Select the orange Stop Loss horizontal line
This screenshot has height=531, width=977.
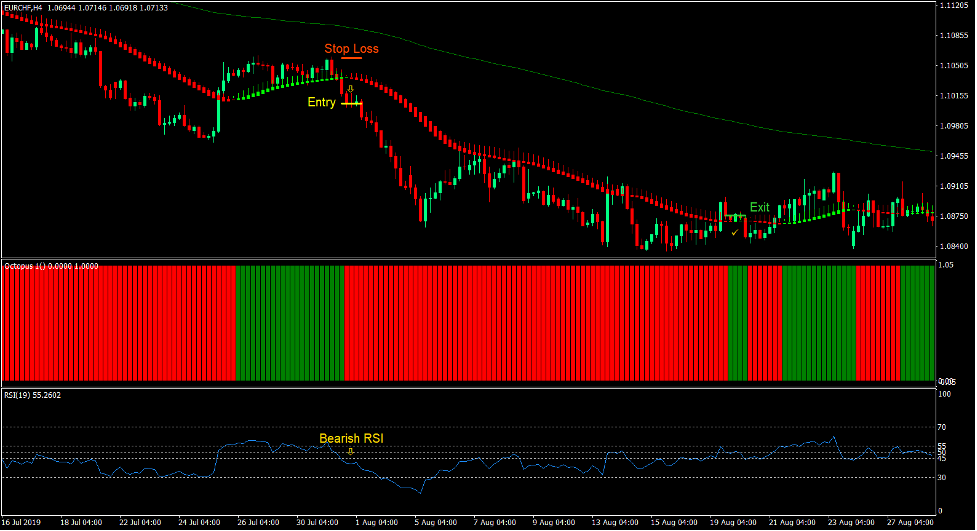tap(351, 58)
